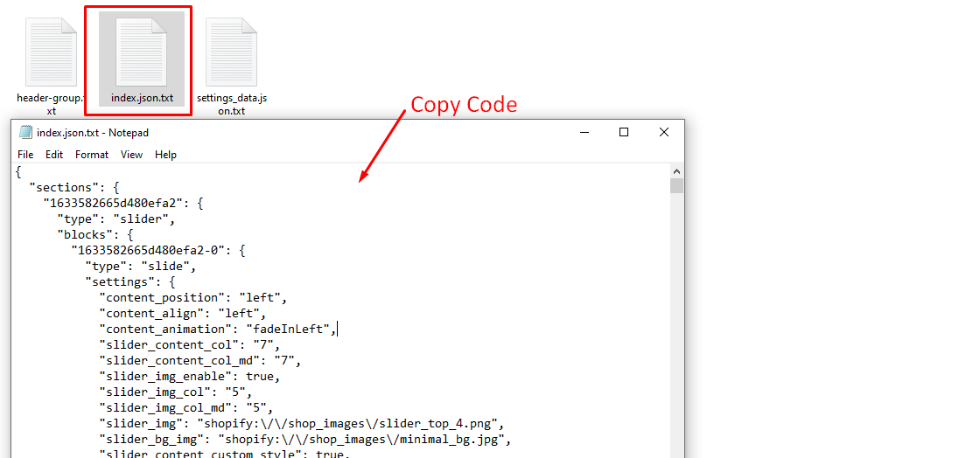Select the header-group file icon

coord(51,53)
